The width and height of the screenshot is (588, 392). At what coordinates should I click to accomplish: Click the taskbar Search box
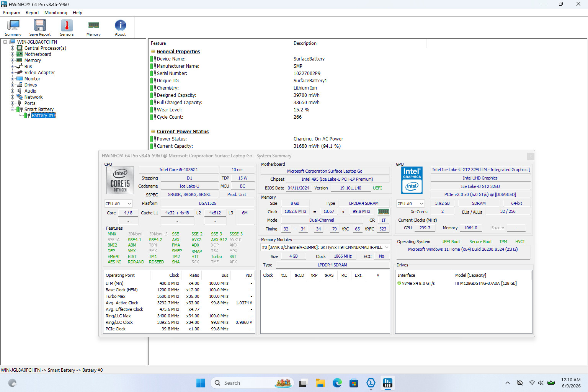[x=252, y=383]
